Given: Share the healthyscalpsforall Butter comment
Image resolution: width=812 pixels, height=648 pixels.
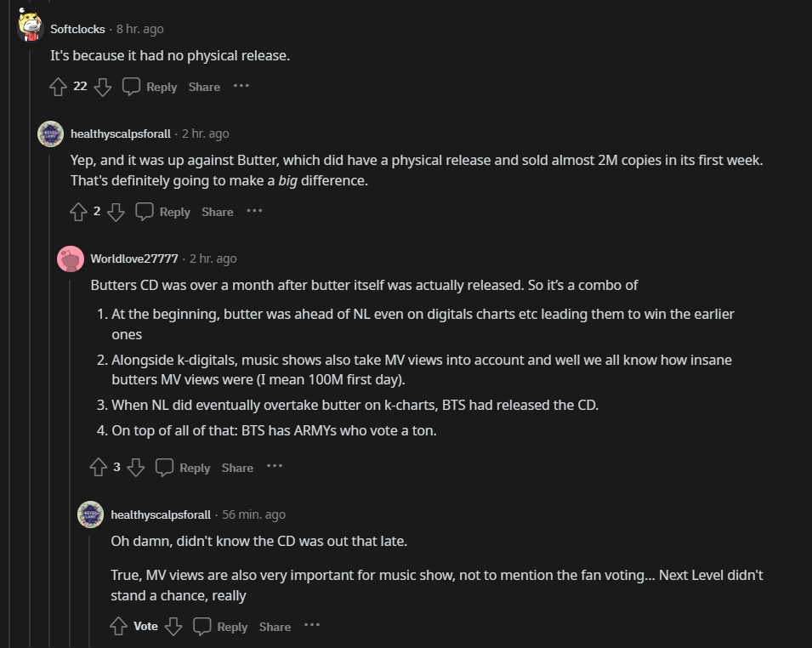Looking at the screenshot, I should click(x=217, y=212).
